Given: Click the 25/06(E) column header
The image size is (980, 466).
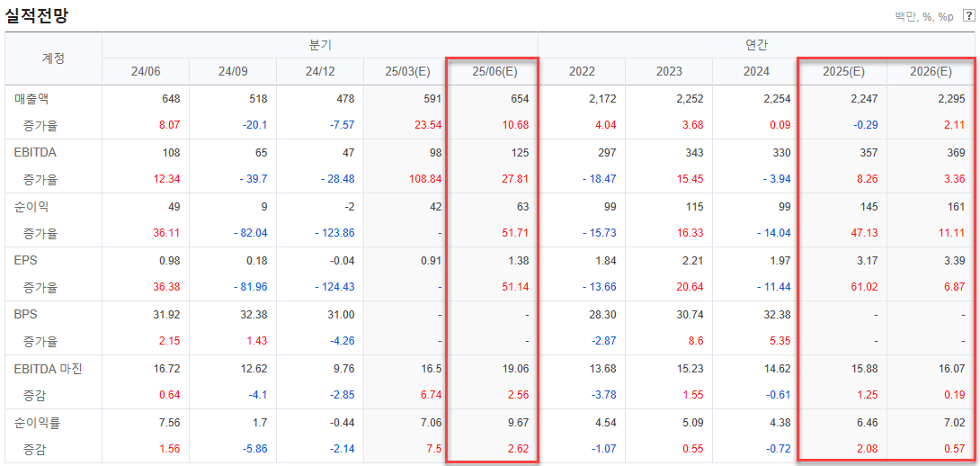Looking at the screenshot, I should (494, 71).
